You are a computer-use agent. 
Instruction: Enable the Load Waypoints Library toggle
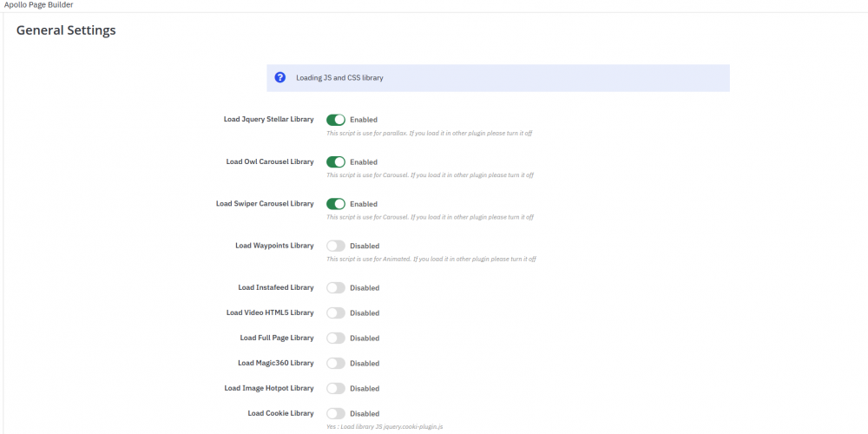coord(335,246)
